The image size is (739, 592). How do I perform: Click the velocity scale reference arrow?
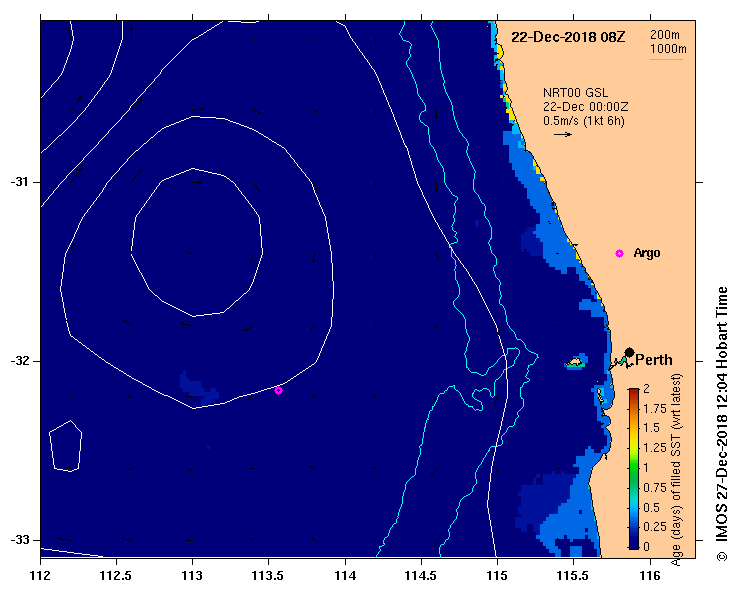pos(563,134)
